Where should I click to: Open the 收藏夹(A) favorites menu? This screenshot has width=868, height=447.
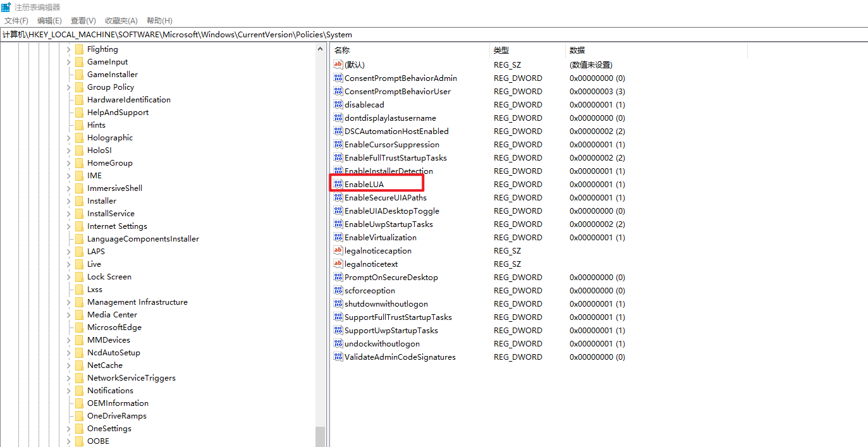pyautogui.click(x=121, y=21)
